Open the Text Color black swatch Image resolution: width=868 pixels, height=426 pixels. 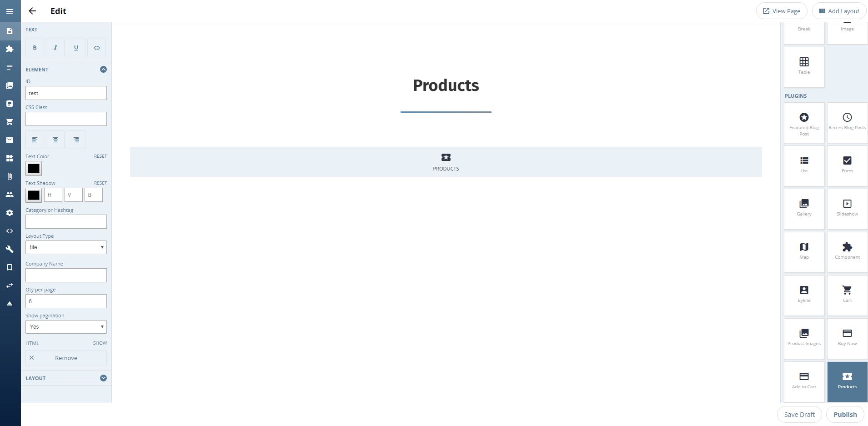coord(34,169)
